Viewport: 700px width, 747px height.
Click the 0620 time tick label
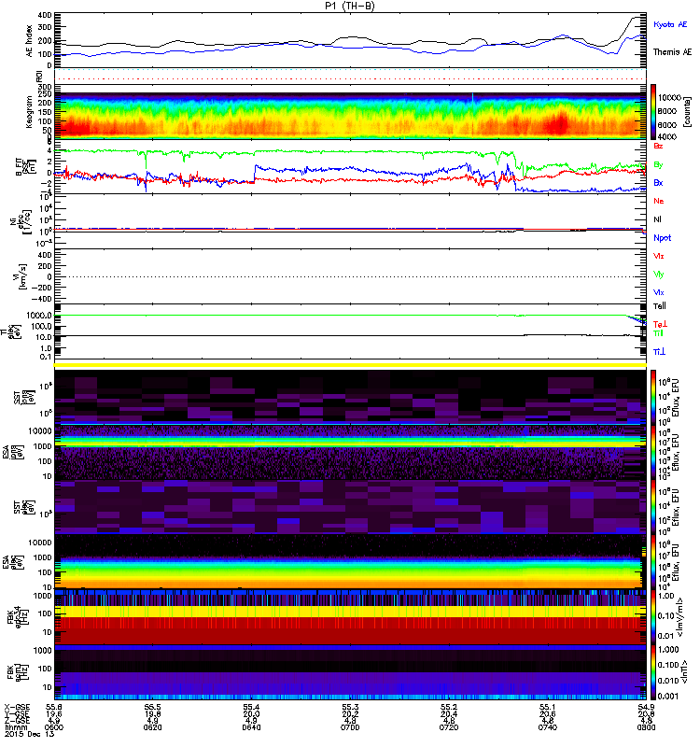(x=153, y=727)
